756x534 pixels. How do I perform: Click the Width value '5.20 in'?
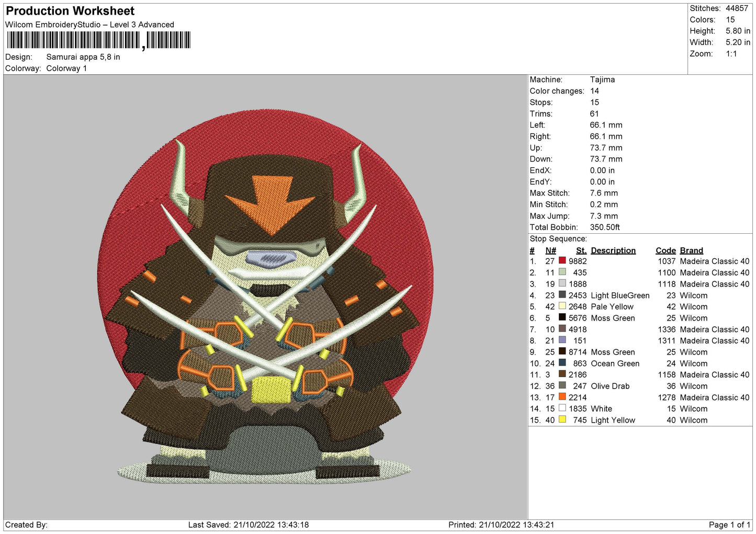(738, 42)
